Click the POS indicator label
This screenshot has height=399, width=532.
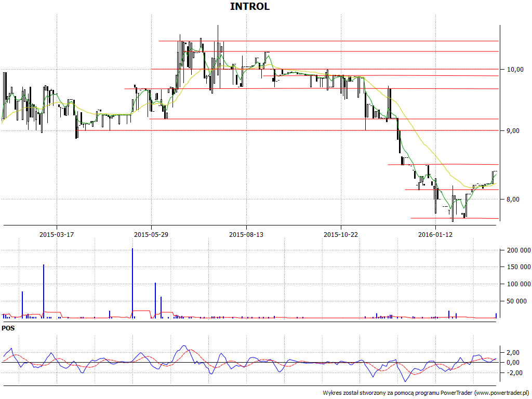[8, 328]
